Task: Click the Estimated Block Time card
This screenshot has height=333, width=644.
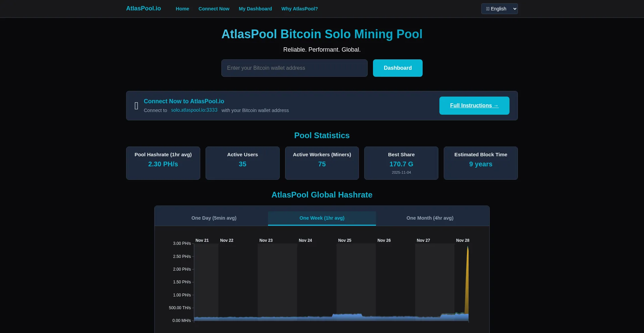Action: coord(480,163)
